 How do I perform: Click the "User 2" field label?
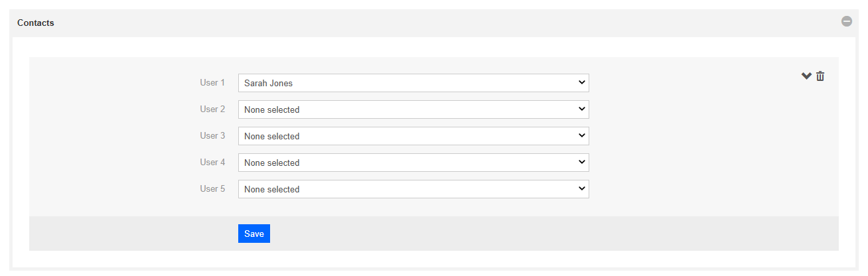[x=212, y=109]
